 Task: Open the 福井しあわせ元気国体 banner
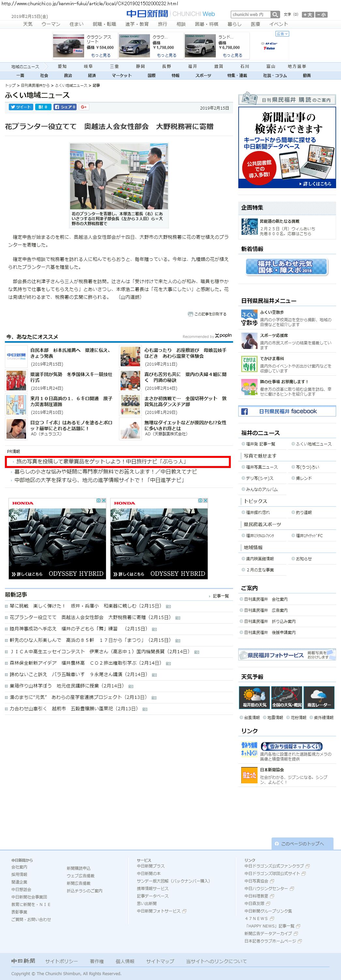tap(287, 267)
